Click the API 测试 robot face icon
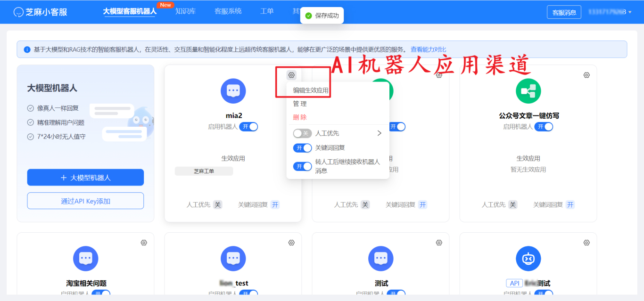This screenshot has height=301, width=644. (x=528, y=258)
